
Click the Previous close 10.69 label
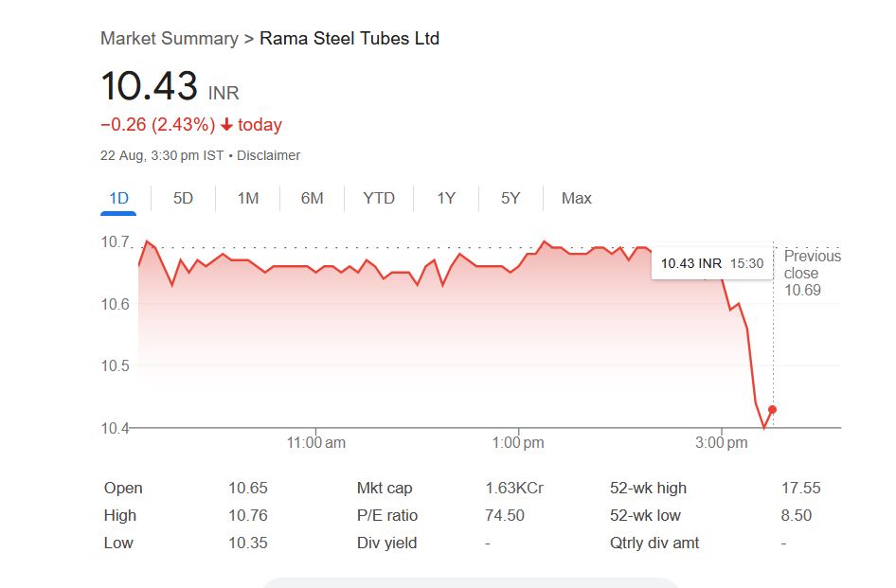[812, 273]
